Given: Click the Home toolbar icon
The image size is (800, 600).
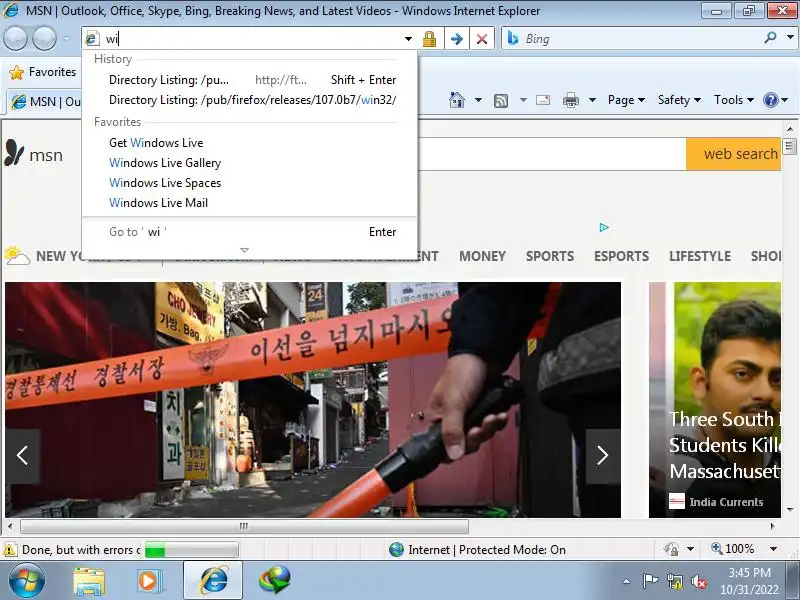Looking at the screenshot, I should tap(457, 100).
